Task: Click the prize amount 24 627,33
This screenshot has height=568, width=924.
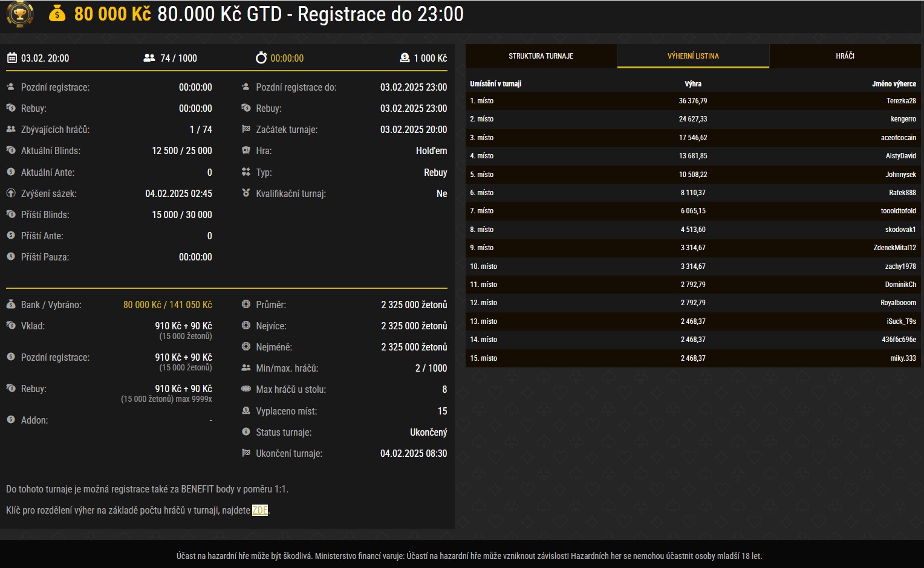Action: pos(693,119)
